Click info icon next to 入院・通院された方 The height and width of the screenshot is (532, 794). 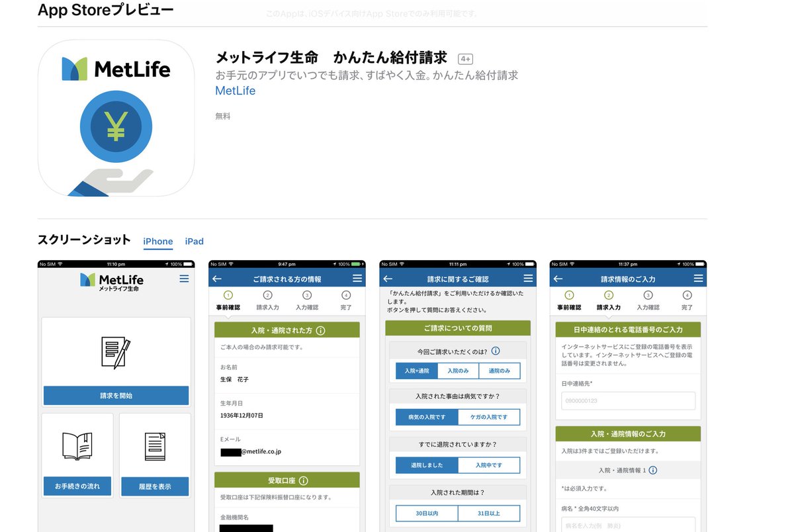pyautogui.click(x=320, y=330)
